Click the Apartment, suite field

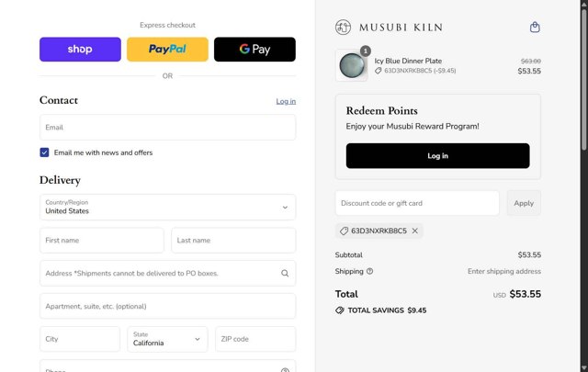(x=167, y=306)
